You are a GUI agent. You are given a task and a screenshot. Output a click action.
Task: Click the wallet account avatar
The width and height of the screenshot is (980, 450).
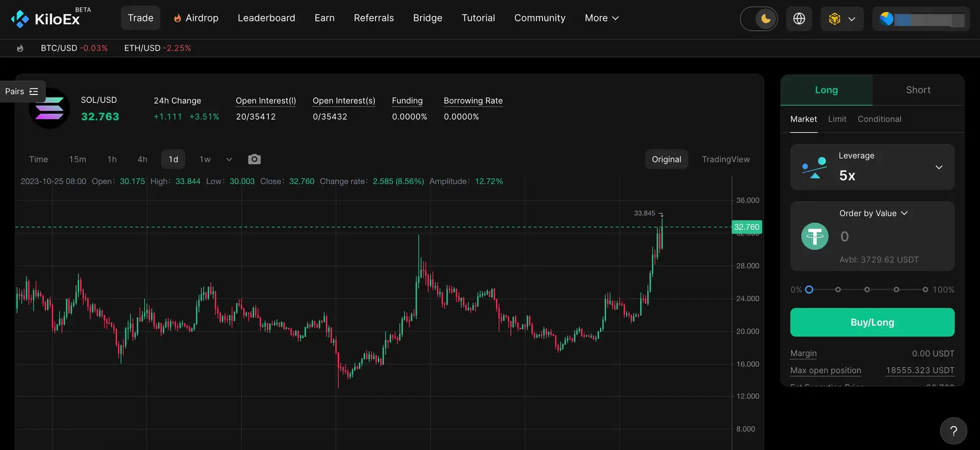pos(887,19)
